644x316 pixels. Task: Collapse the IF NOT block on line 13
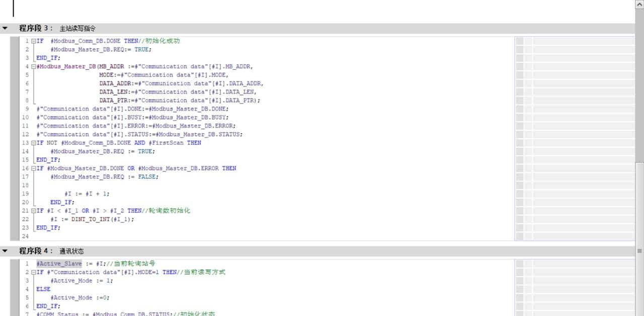point(33,143)
